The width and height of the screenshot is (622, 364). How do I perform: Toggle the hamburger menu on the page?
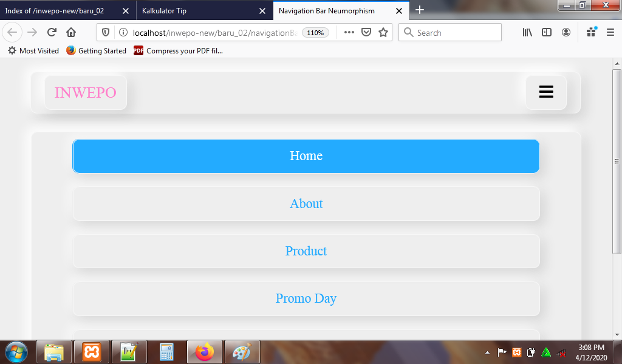pyautogui.click(x=546, y=92)
